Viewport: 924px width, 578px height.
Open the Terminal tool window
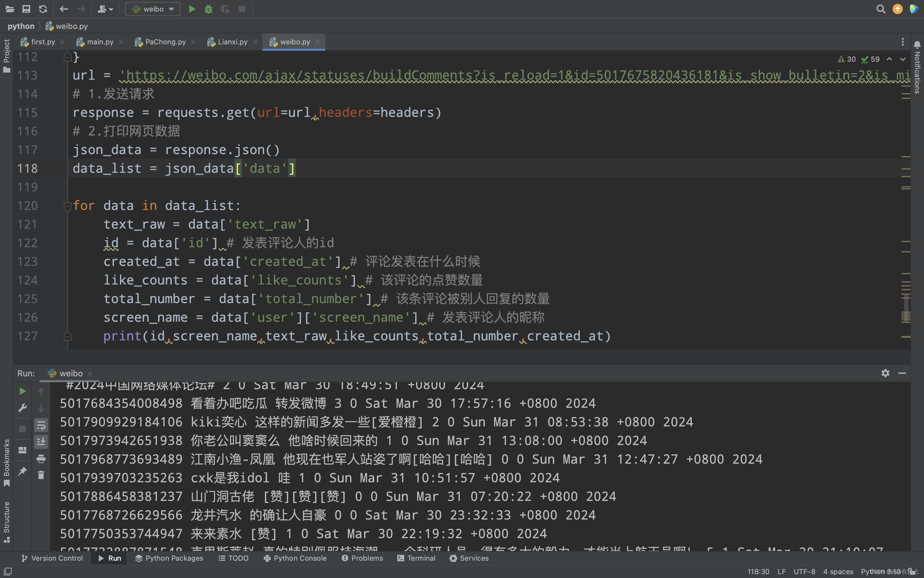(416, 558)
